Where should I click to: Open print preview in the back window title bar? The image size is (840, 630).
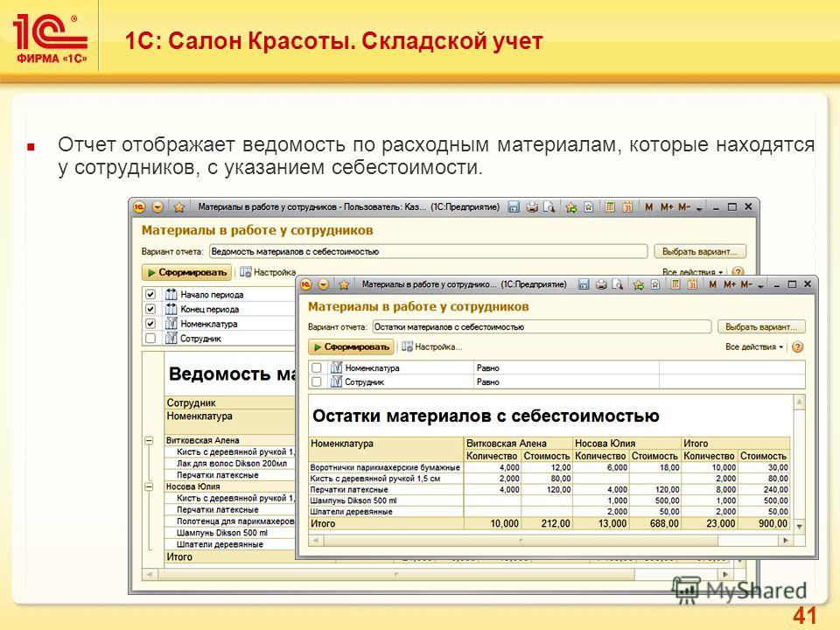click(549, 206)
